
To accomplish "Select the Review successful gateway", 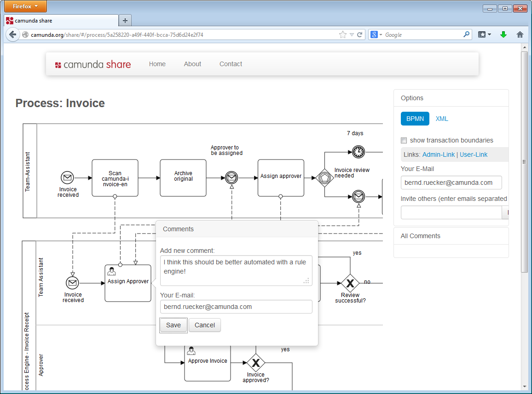I will click(x=350, y=283).
